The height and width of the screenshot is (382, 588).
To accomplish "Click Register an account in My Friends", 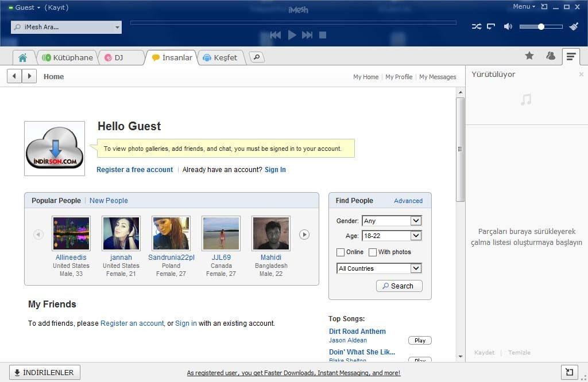I will pos(132,323).
